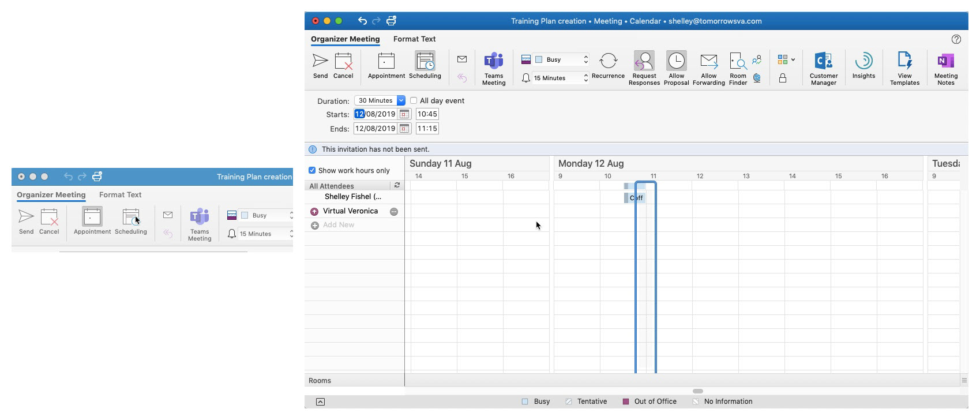Click Print icon in main window title bar
Screen dimensions: 980x420
391,21
